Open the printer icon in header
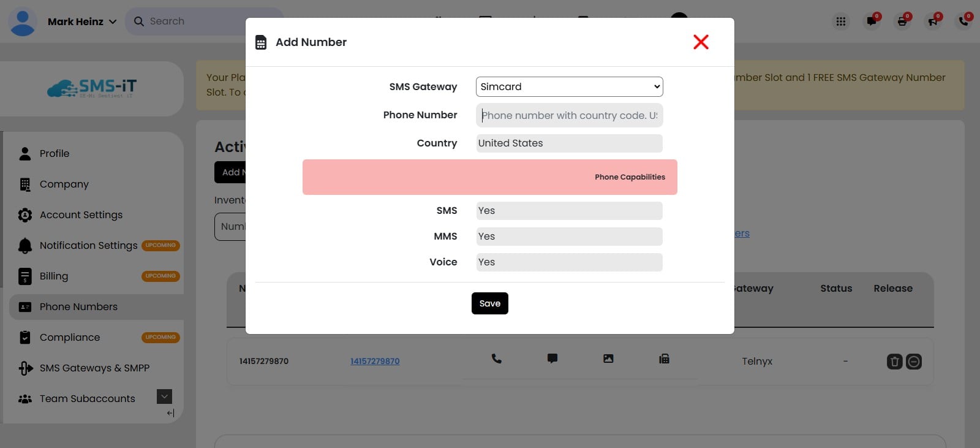 click(902, 21)
